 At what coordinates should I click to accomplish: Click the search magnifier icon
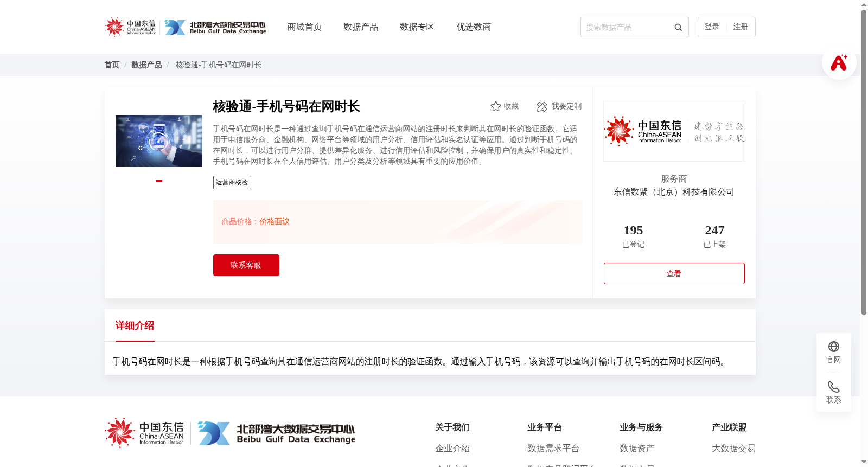(x=678, y=27)
